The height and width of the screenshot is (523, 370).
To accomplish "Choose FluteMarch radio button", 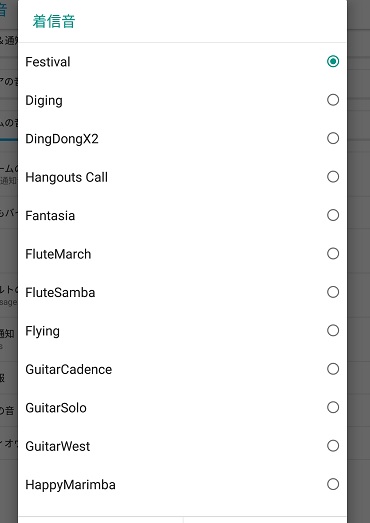I will (x=333, y=253).
